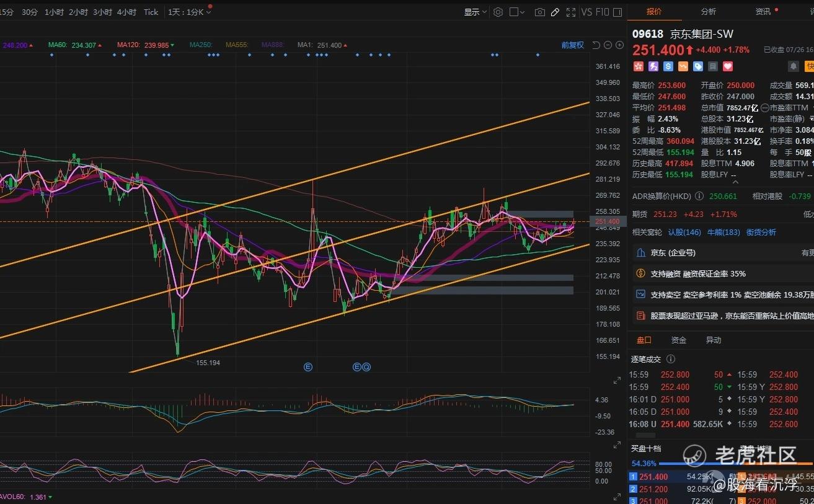This screenshot has width=814, height=504.
Task: Click the orange short-selling chart icon
Action: 683,66
